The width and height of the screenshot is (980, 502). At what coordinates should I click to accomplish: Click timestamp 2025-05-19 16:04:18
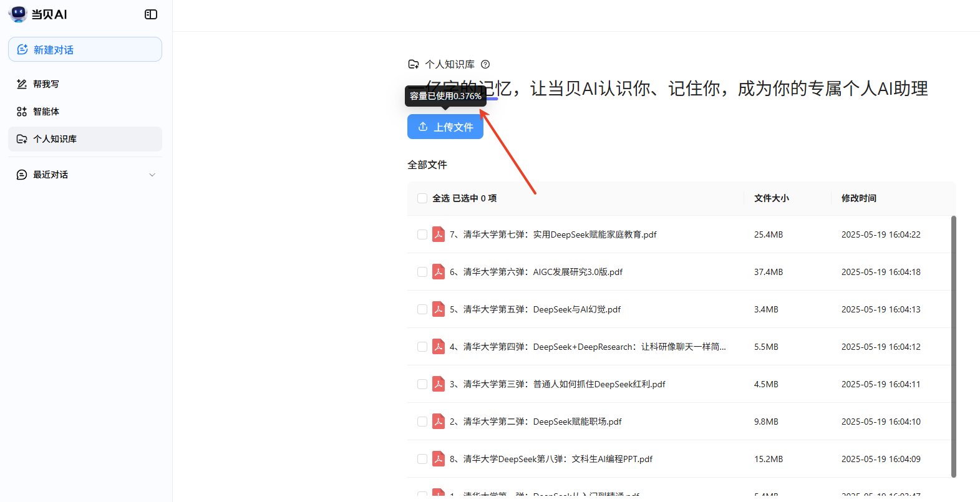click(x=881, y=272)
